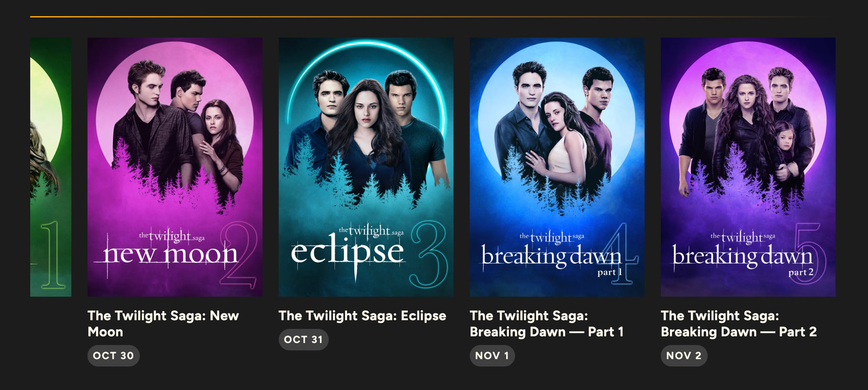The width and height of the screenshot is (868, 390).
Task: Click the OCT 30 date badge
Action: click(x=113, y=355)
